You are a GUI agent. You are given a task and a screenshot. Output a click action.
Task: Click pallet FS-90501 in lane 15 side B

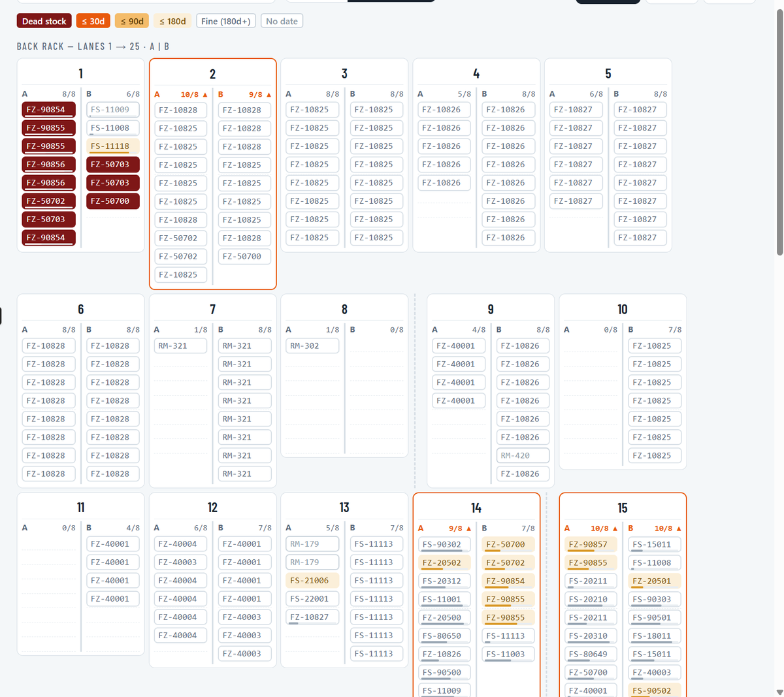(655, 617)
